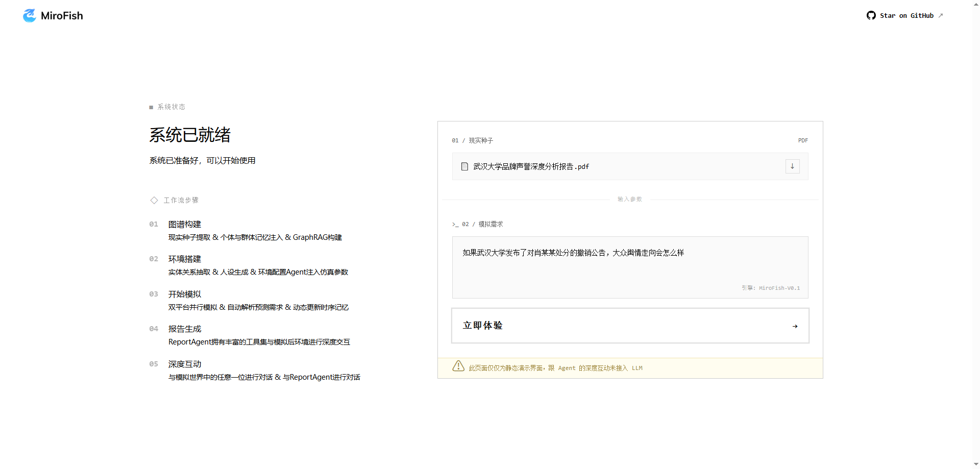Select workflow step 03 开始模拟

(185, 294)
